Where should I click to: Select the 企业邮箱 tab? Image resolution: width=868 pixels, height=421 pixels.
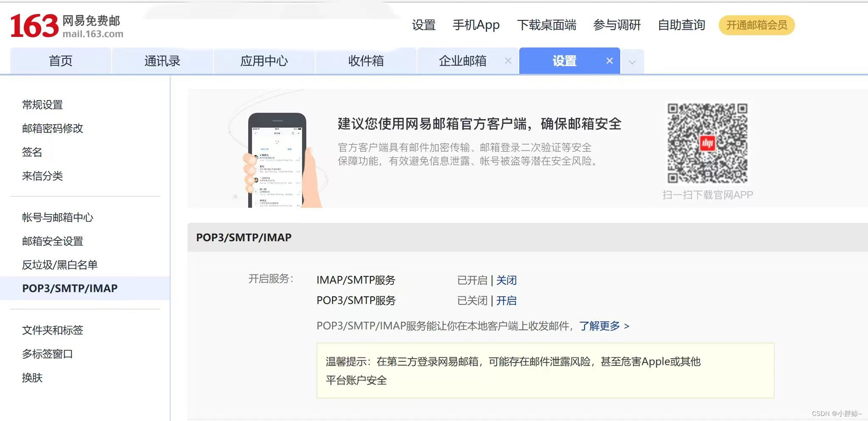click(x=462, y=61)
